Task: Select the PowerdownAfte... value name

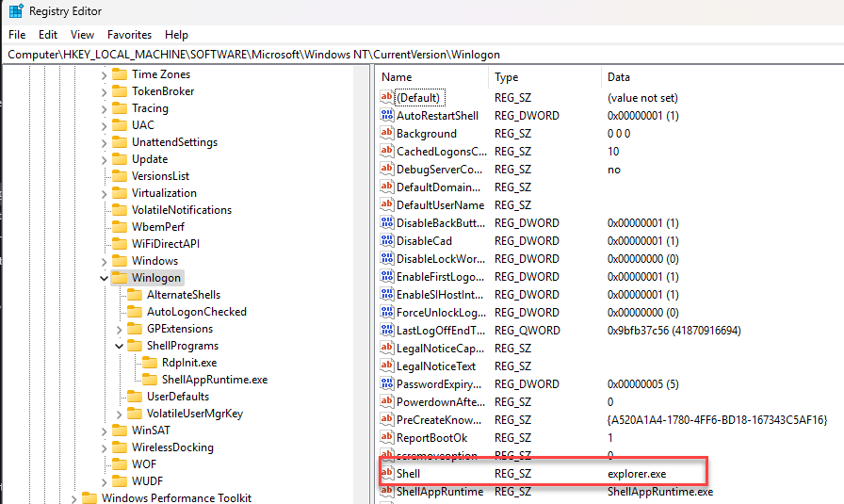Action: [441, 402]
